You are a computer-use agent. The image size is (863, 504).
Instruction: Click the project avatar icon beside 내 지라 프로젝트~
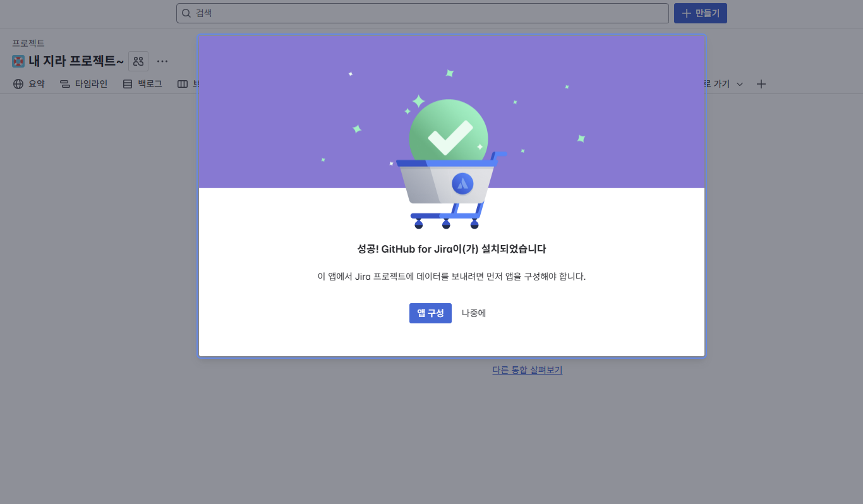[18, 61]
